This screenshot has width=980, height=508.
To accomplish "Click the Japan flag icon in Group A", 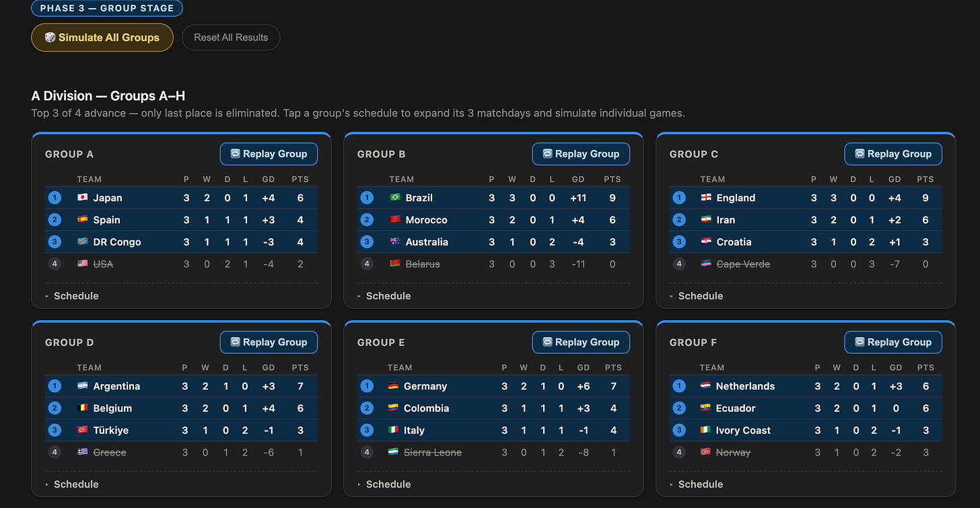I will tap(83, 198).
